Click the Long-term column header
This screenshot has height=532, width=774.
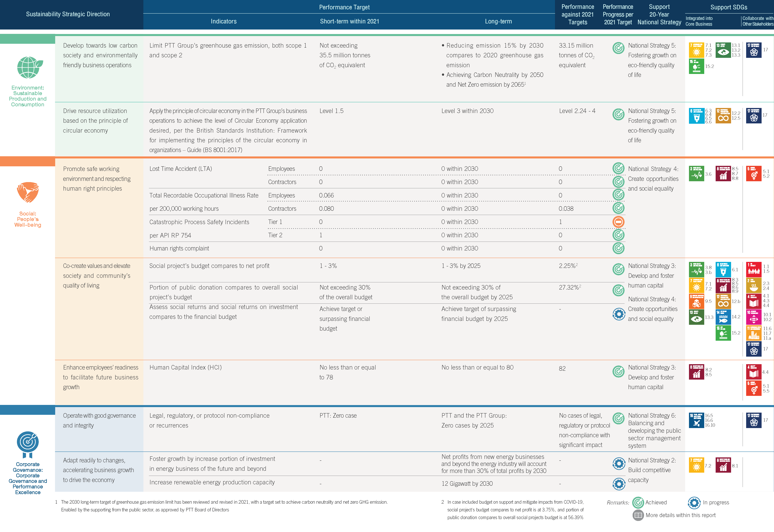(x=498, y=21)
